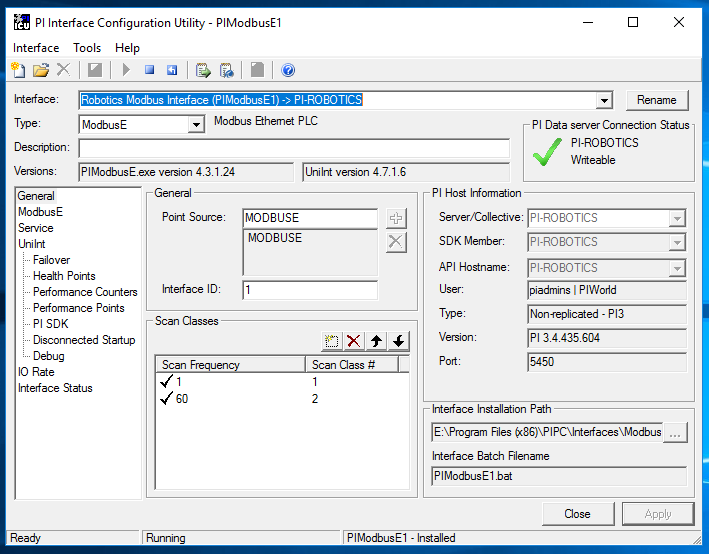Open API Hostname dropdown arrow
Screen dimensions: 709x554
pos(677,268)
